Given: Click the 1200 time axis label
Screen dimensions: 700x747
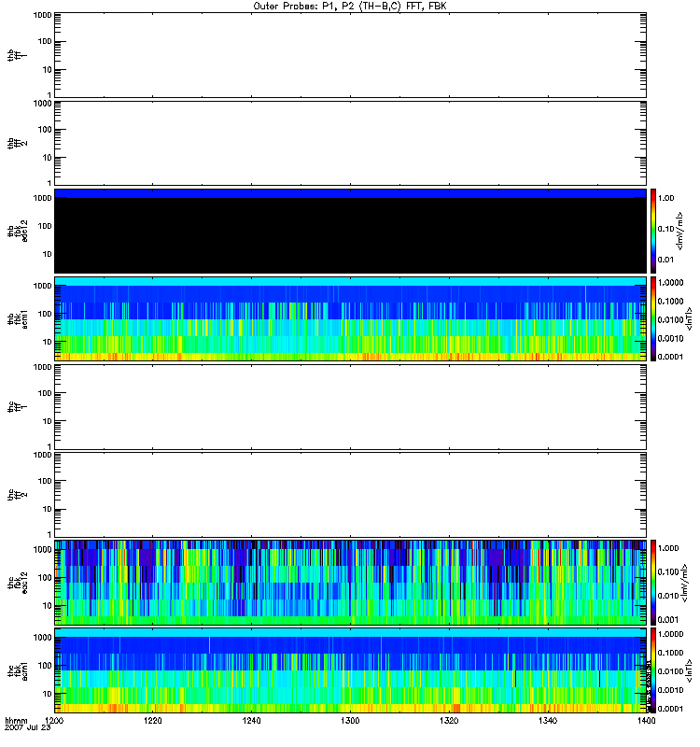Looking at the screenshot, I should tap(55, 722).
